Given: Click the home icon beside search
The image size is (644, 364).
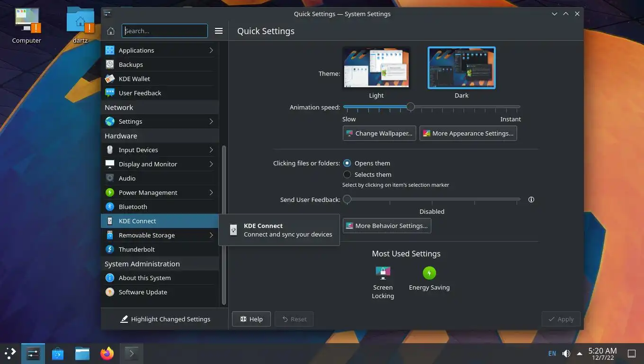Looking at the screenshot, I should (111, 31).
